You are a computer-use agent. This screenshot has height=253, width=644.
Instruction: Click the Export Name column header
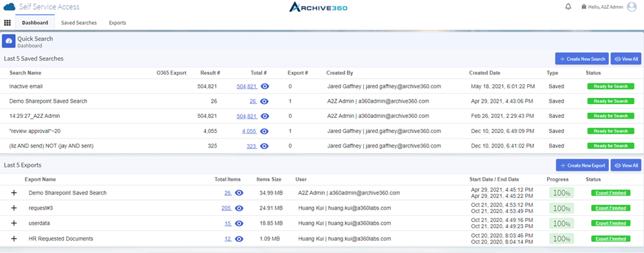(40, 179)
